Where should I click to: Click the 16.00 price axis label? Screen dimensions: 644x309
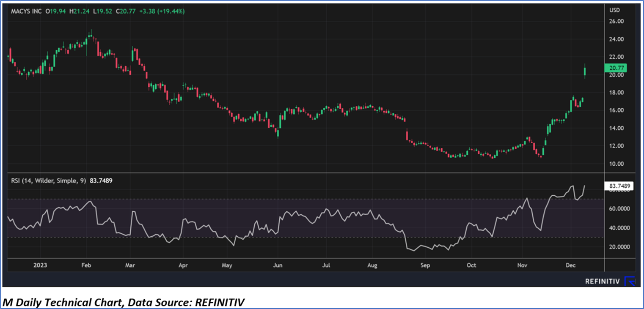click(616, 110)
